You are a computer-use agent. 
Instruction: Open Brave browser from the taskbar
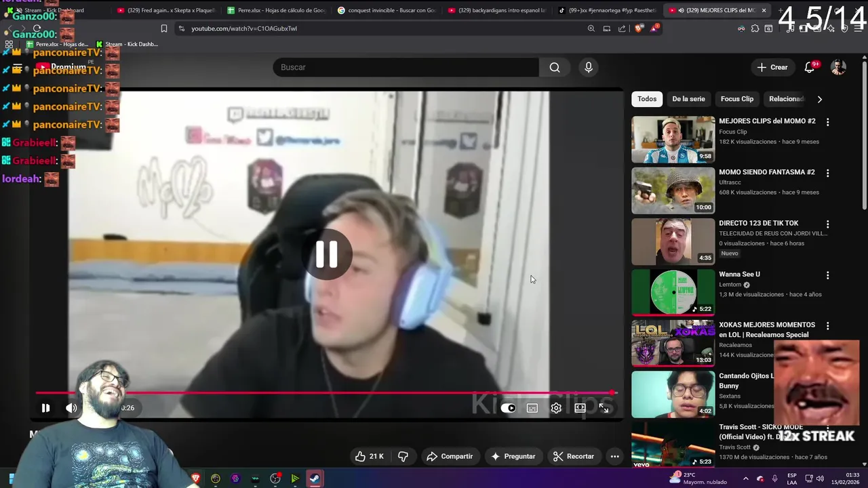click(195, 479)
